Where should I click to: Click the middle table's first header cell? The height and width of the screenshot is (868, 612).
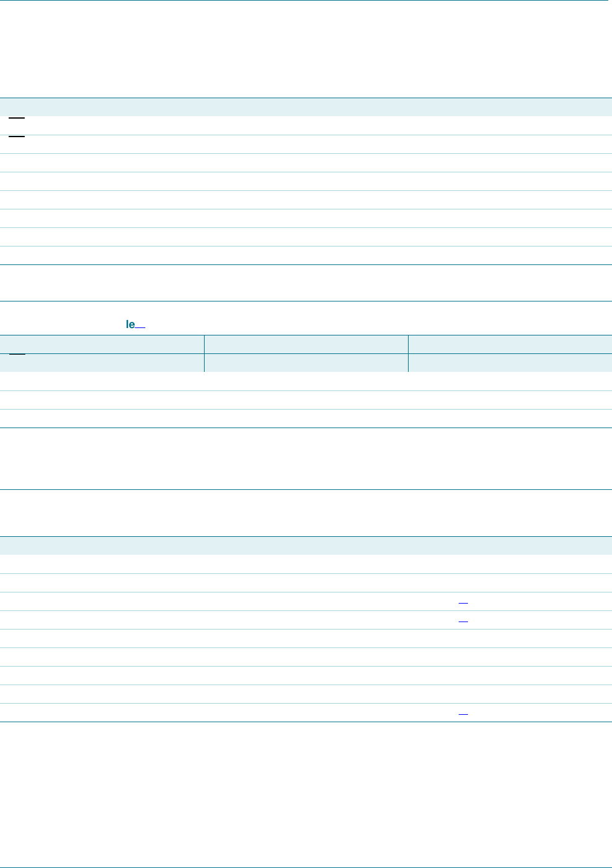point(102,344)
